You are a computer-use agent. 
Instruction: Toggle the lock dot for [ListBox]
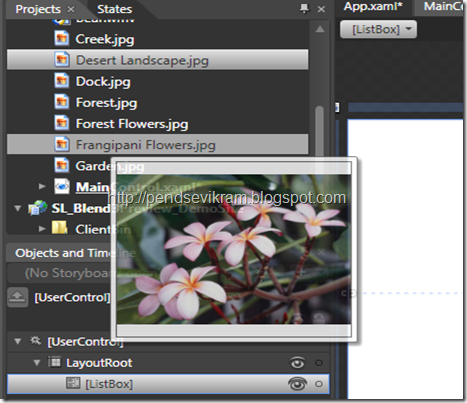(319, 384)
